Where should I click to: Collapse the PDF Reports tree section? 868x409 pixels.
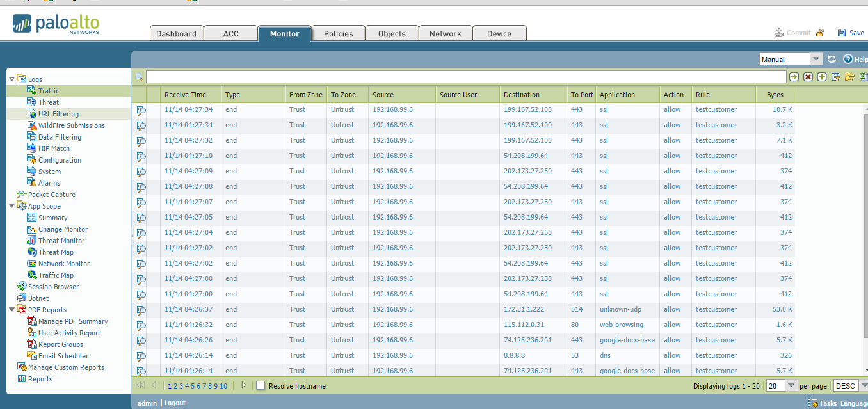12,310
